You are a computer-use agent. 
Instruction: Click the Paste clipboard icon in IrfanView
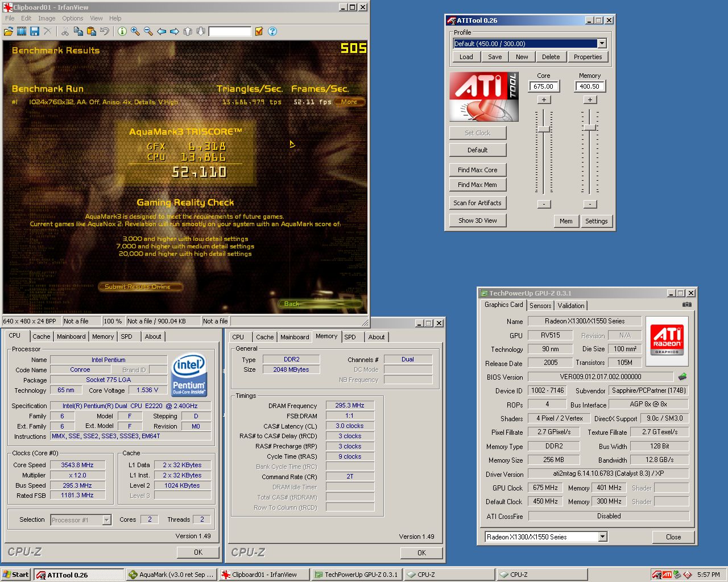point(91,31)
